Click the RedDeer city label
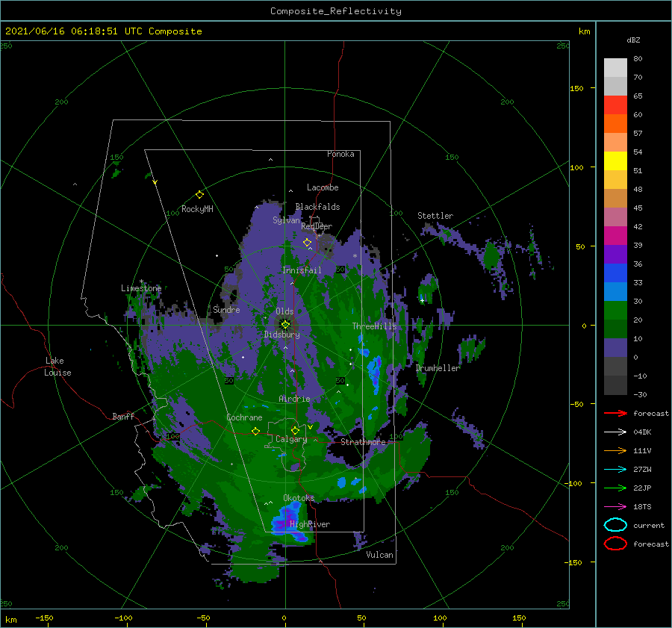Screen dimensions: 672x628 [317, 226]
